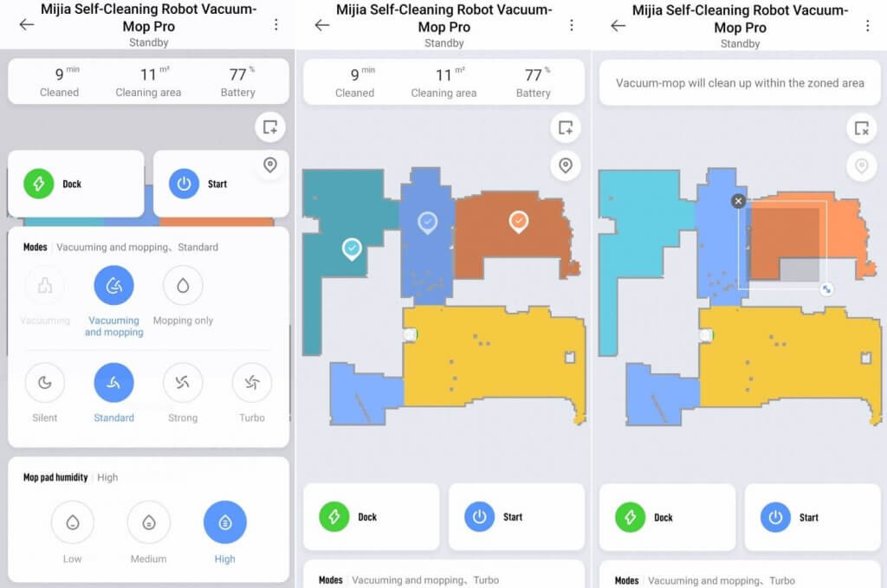
Task: Toggle orange room selection checkmark
Action: [x=519, y=222]
